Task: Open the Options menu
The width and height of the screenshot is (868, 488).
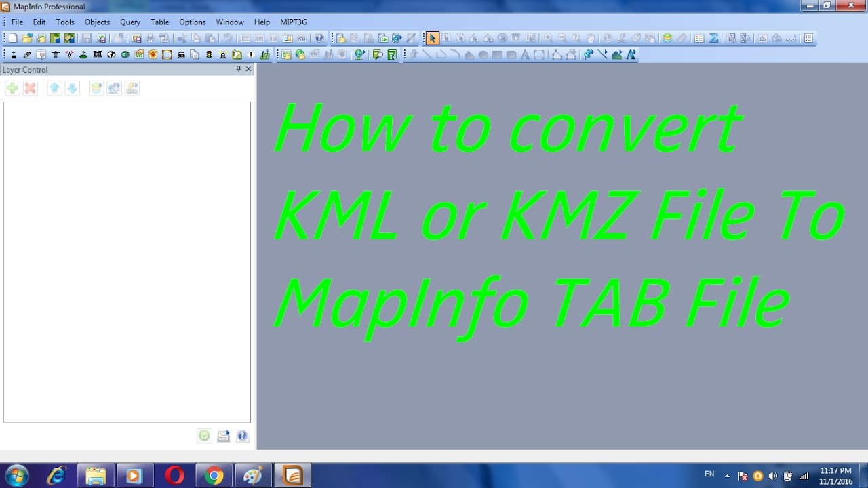Action: [193, 22]
